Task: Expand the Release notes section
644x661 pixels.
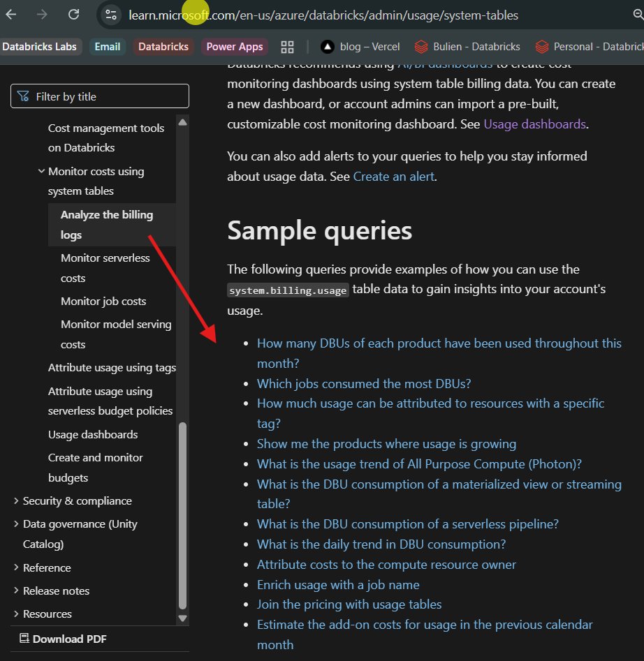Action: (16, 591)
